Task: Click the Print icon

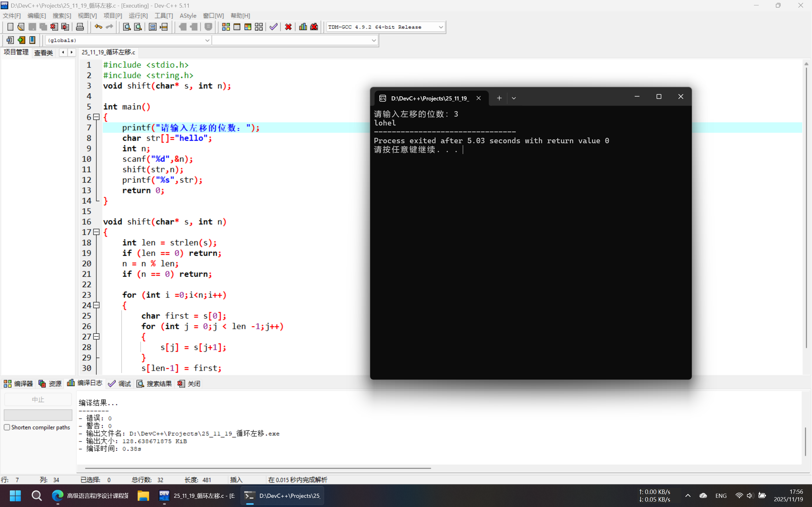Action: [x=80, y=27]
